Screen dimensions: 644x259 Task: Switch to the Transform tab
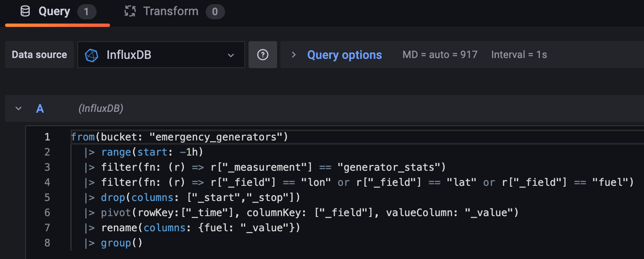coord(171,11)
